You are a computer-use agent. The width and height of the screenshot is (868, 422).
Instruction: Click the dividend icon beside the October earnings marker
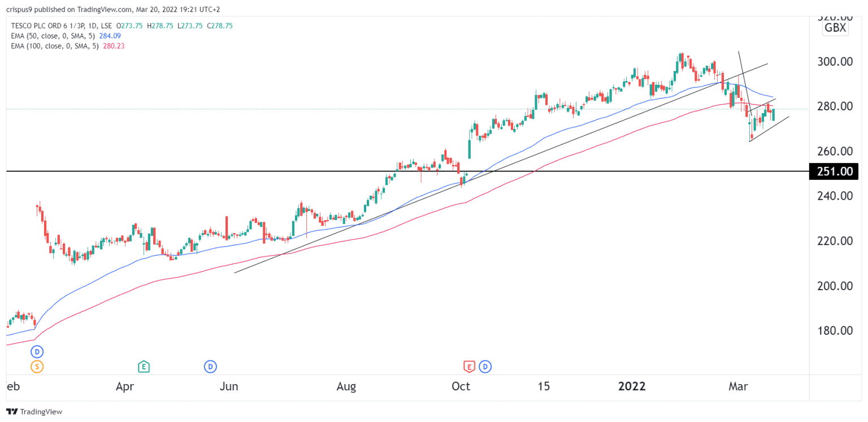click(485, 367)
